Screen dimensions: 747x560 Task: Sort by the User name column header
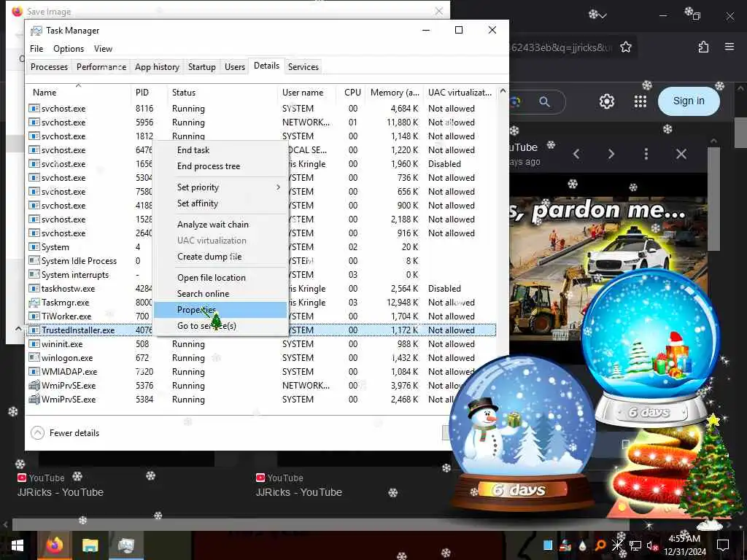click(303, 93)
